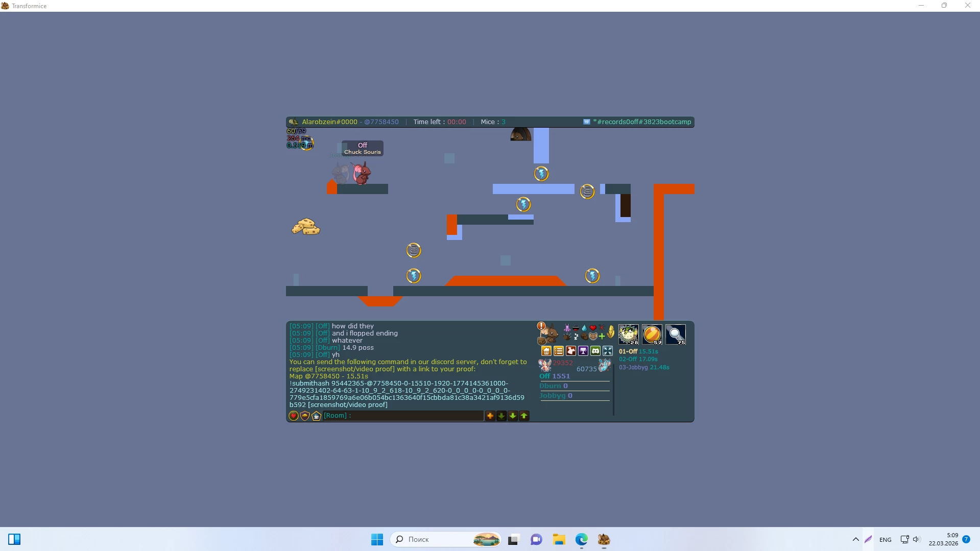Click the room name *#records0off#3823bootcamp
The width and height of the screenshot is (980, 551).
pos(642,122)
